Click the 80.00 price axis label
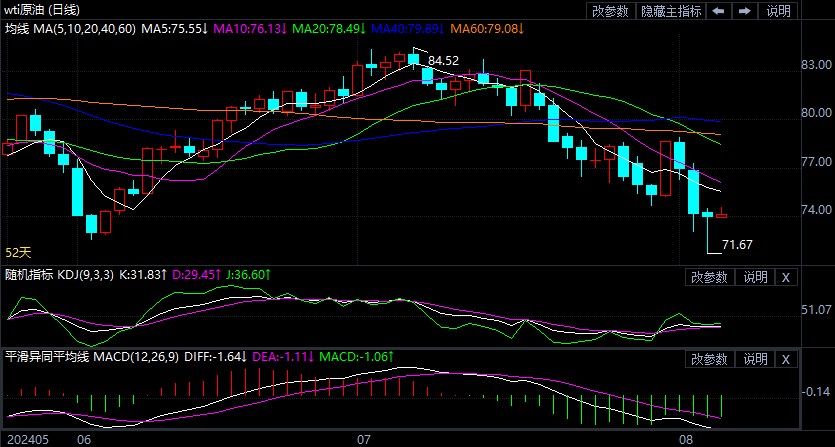835x447 pixels. point(816,113)
